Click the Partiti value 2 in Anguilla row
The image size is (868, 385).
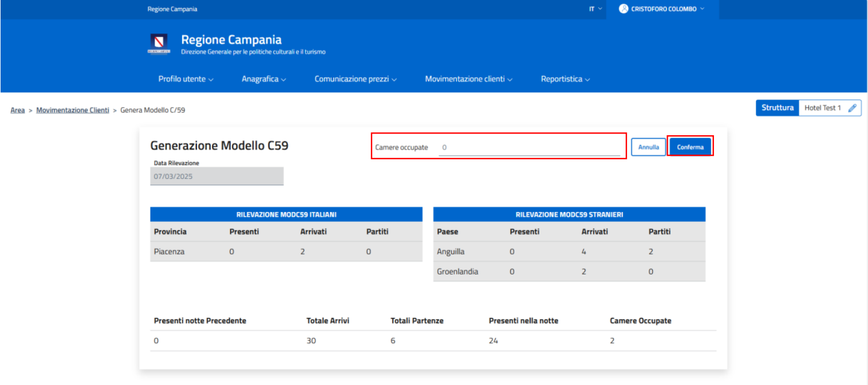651,252
